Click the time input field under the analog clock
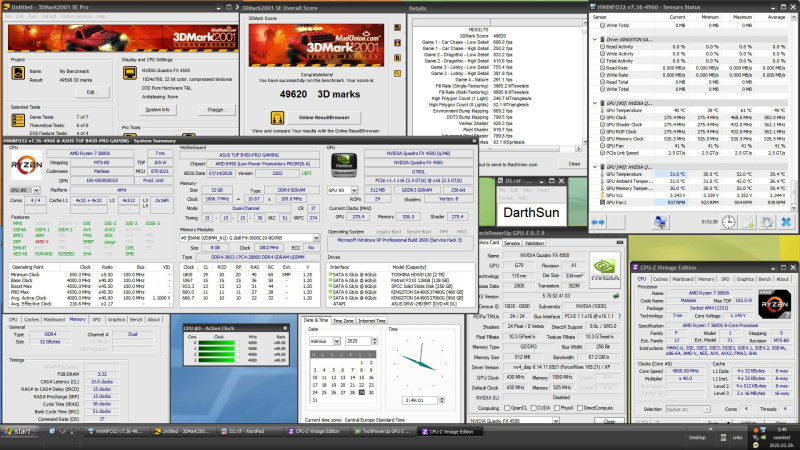The image size is (800, 450). (x=420, y=401)
